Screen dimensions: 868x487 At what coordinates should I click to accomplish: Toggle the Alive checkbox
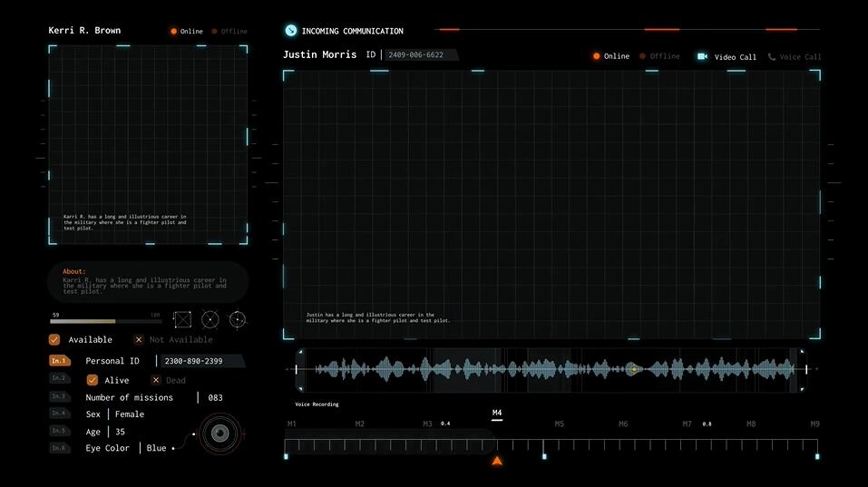tap(92, 380)
